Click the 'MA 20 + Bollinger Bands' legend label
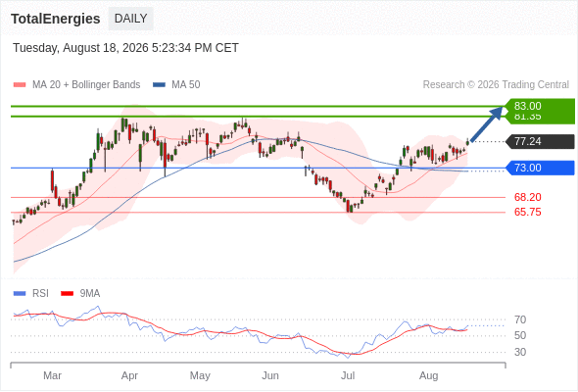This screenshot has width=578, height=392. tap(86, 85)
